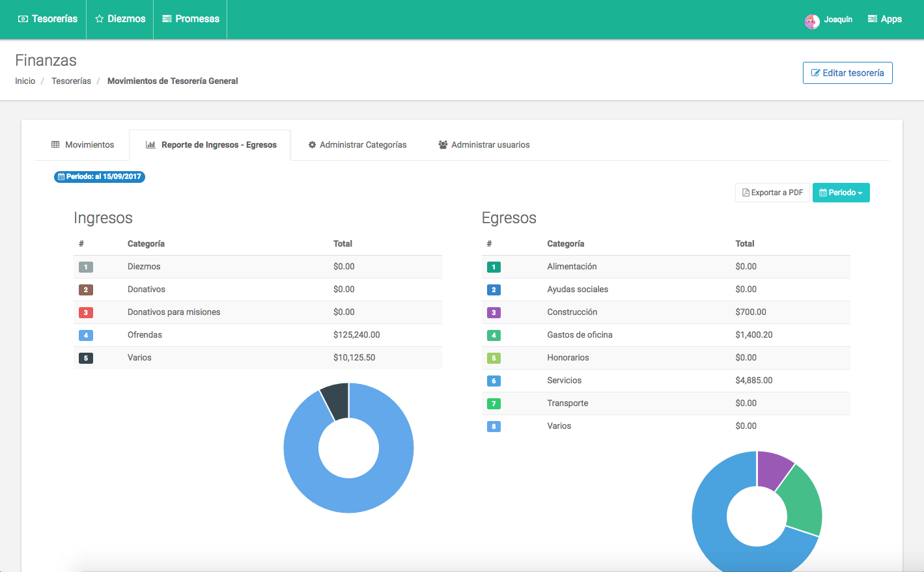This screenshot has width=924, height=572.
Task: Click the green segment of the Egresos donut chart
Action: (802, 501)
